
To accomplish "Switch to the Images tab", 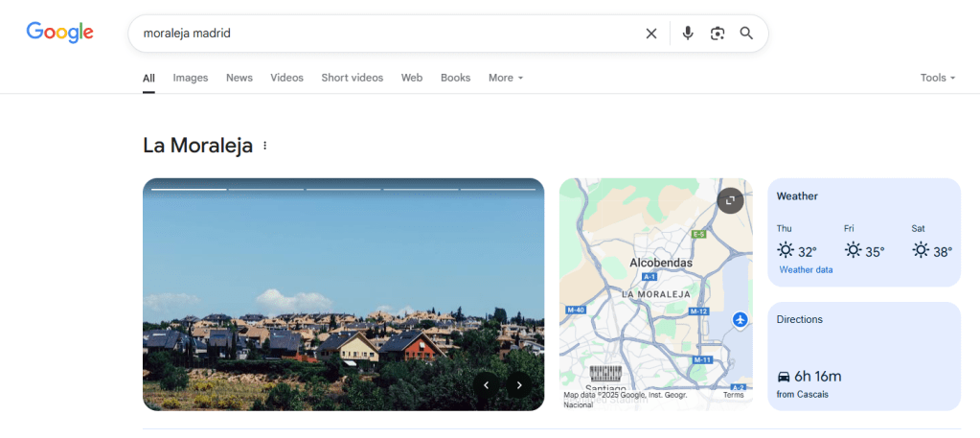I will [190, 78].
